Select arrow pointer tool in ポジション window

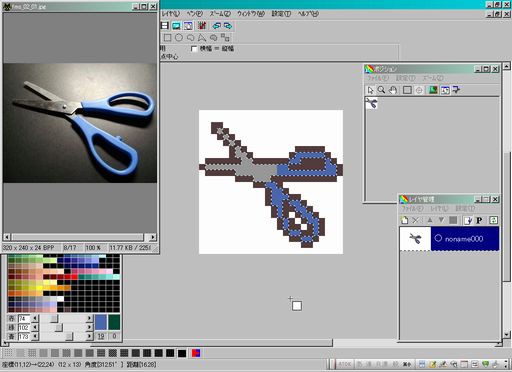[x=370, y=90]
